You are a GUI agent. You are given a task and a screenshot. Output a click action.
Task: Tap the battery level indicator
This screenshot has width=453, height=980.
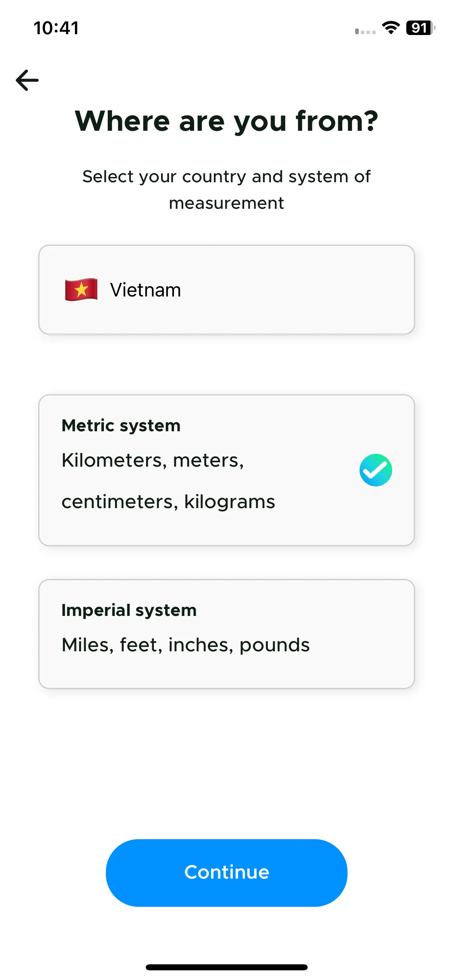[x=420, y=28]
